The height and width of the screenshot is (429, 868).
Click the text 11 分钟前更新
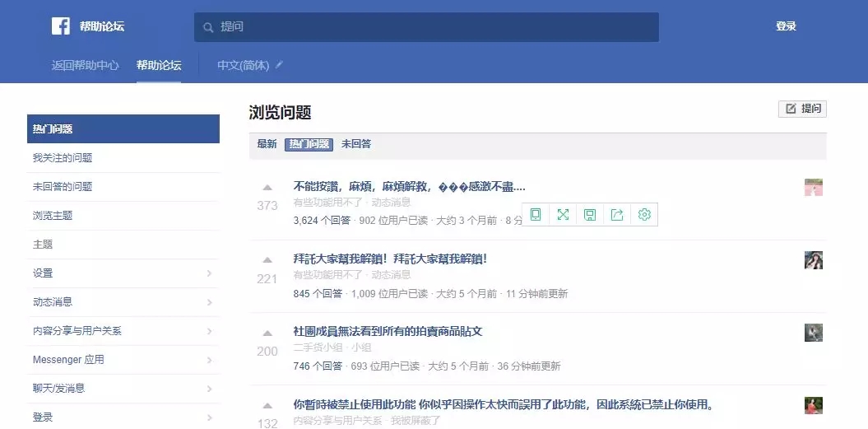pyautogui.click(x=537, y=294)
